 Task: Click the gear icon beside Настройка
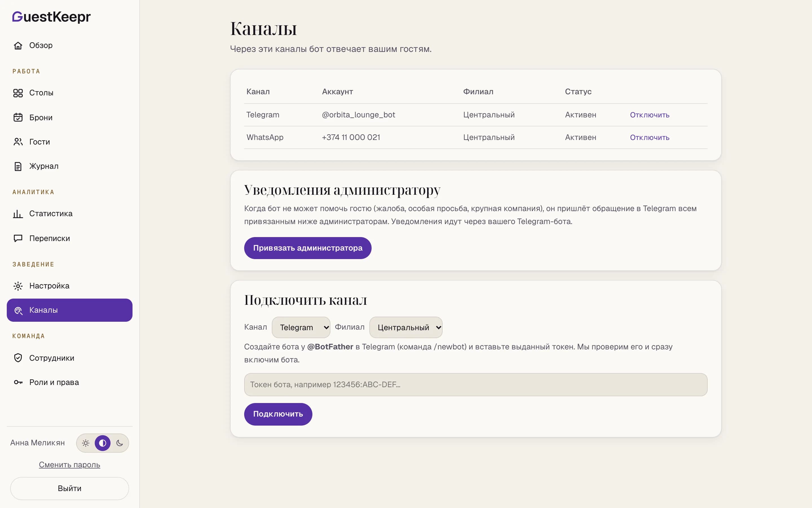(18, 286)
